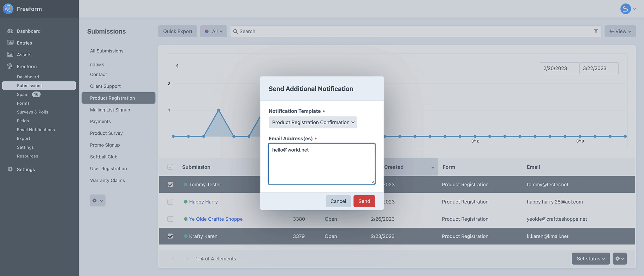Image resolution: width=644 pixels, height=276 pixels.
Task: Select All Submissions in the sidebar
Action: point(107,51)
